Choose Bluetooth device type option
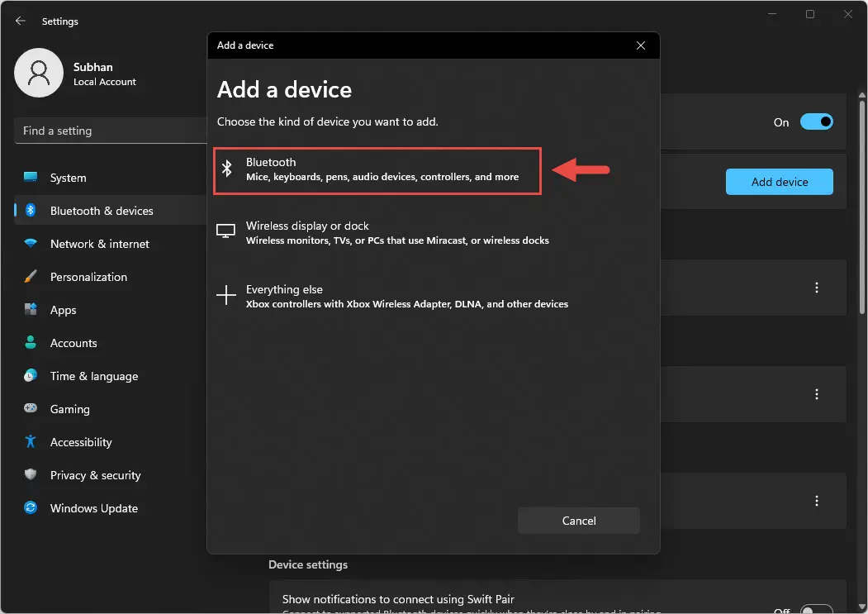Viewport: 868px width, 614px height. coord(377,171)
